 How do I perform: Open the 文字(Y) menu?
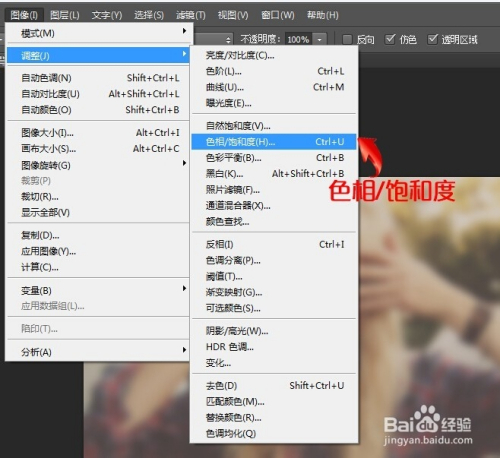coord(107,15)
